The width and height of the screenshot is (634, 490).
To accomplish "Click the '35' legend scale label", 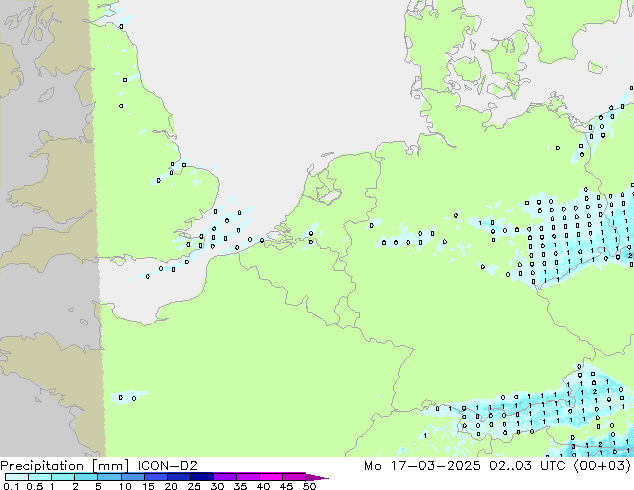I will coord(240,486).
